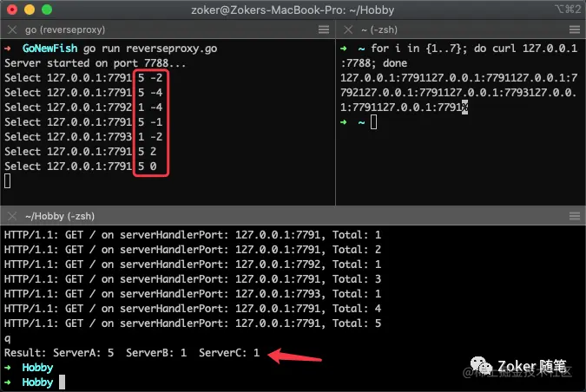The height and width of the screenshot is (392, 586).
Task: Click the log line ending 'Total: 2'
Action: tap(193, 250)
